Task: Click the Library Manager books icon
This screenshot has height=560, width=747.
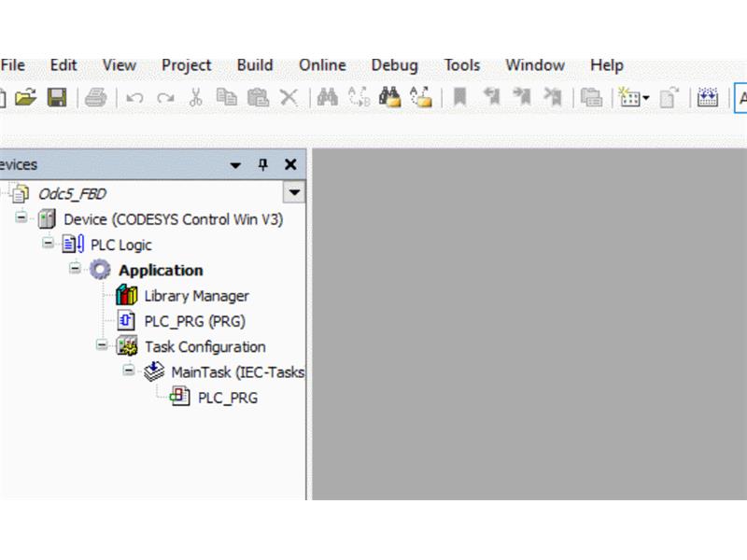Action: [x=127, y=295]
